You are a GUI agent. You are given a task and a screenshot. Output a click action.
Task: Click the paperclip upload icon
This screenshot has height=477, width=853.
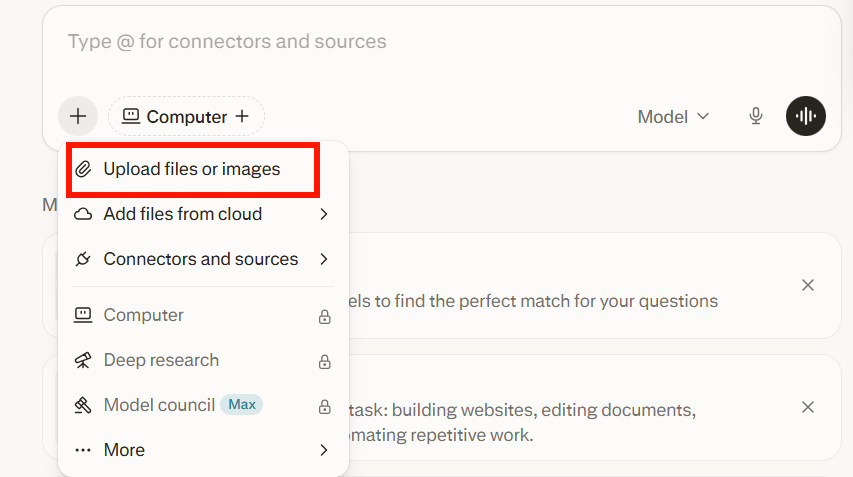(84, 169)
